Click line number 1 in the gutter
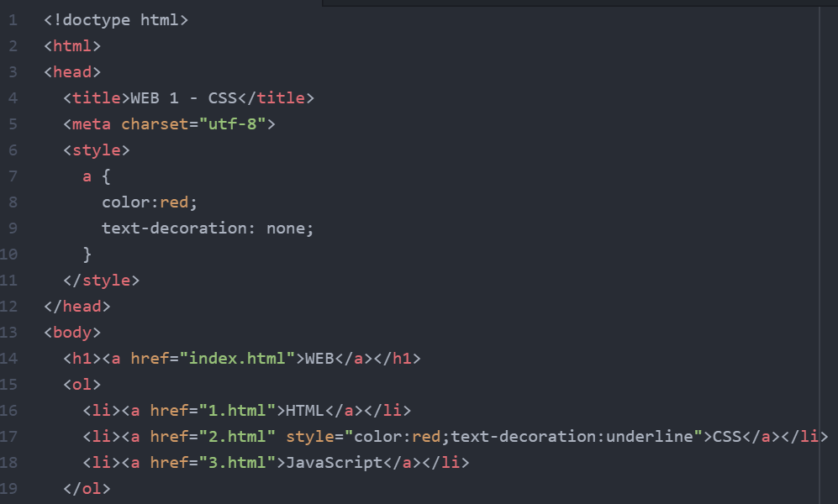Viewport: 838px width, 504px height. coord(13,20)
